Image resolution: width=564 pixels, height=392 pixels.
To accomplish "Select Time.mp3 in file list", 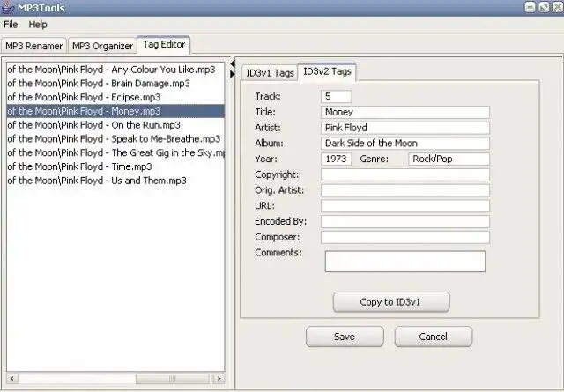I will point(115,166).
